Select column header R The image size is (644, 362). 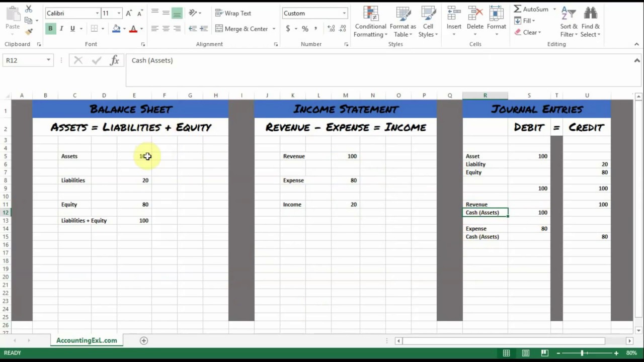pyautogui.click(x=485, y=96)
